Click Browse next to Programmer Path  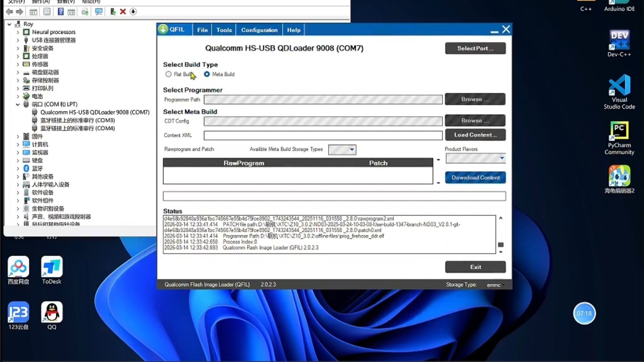[x=475, y=99]
